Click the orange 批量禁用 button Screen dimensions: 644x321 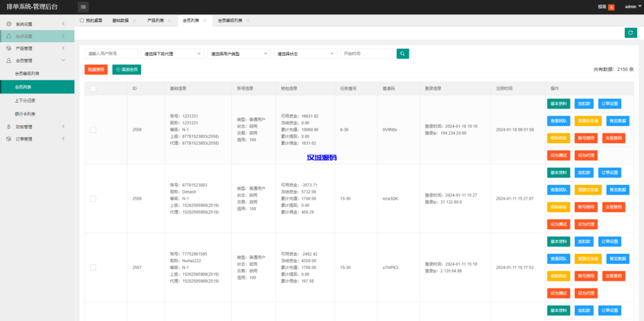(x=96, y=70)
